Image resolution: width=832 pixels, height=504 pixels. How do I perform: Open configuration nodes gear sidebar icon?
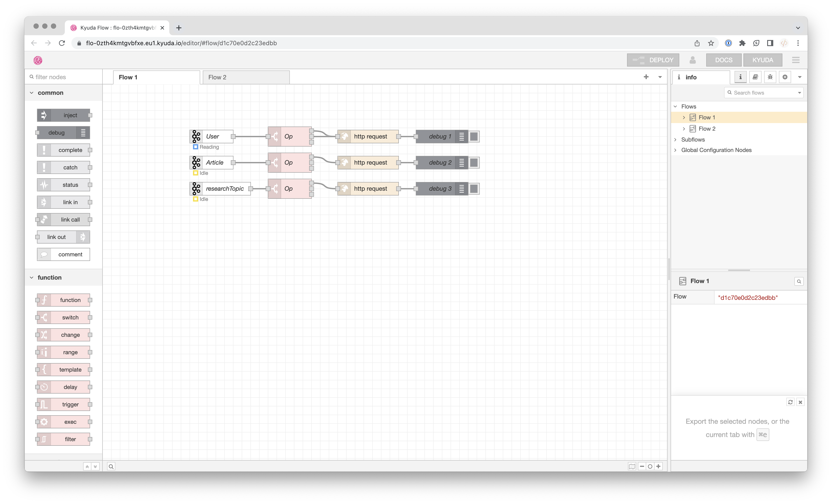coord(785,77)
